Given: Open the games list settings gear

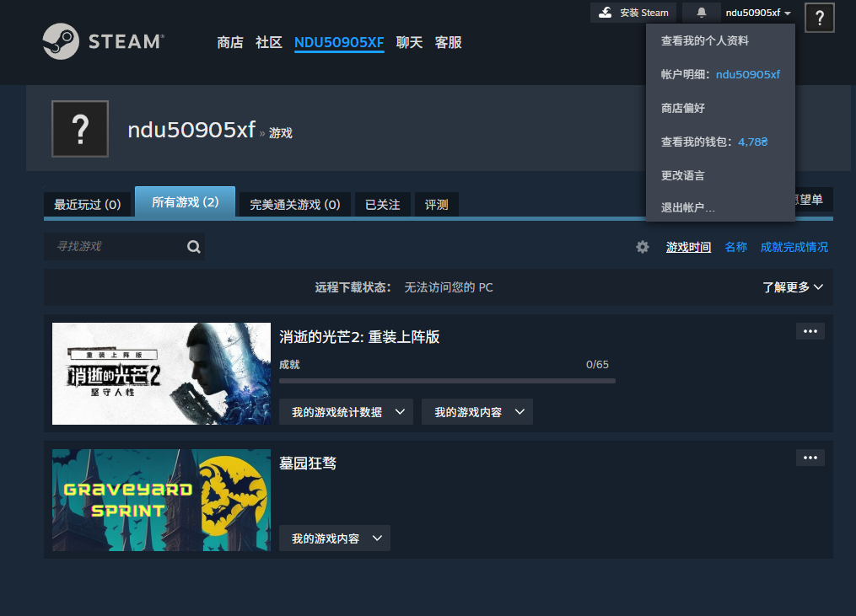Looking at the screenshot, I should coord(643,247).
